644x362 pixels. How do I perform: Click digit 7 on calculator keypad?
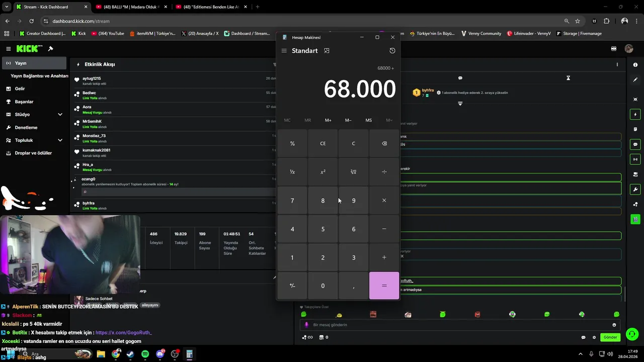point(292,201)
